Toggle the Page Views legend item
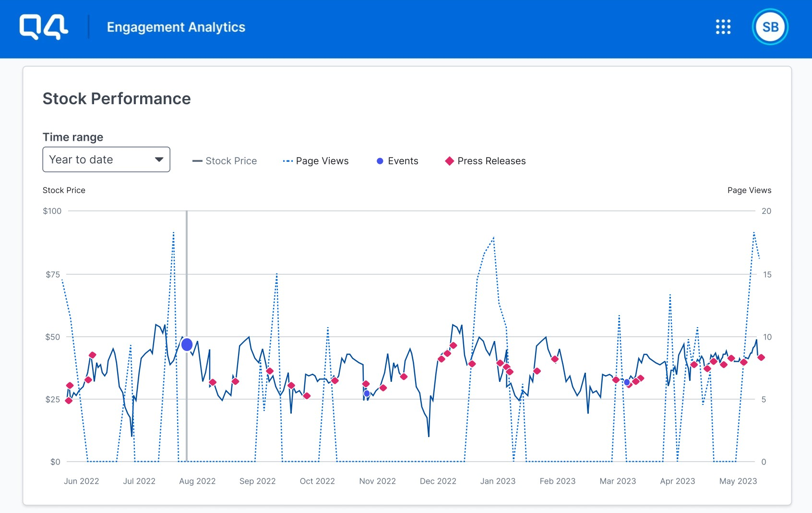 (316, 161)
